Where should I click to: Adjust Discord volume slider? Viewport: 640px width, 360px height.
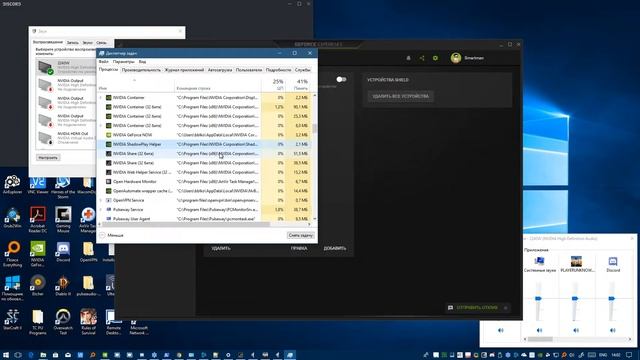click(611, 299)
